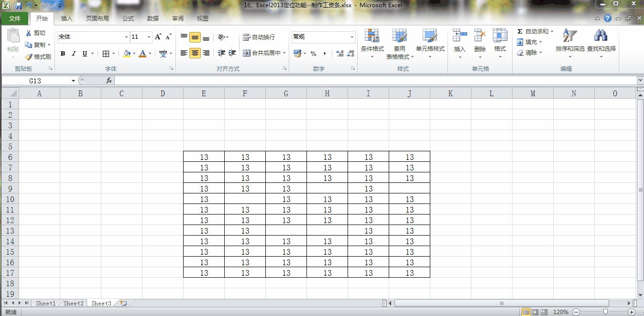
Task: Open the Name Box dropdown arrow
Action: tap(73, 81)
